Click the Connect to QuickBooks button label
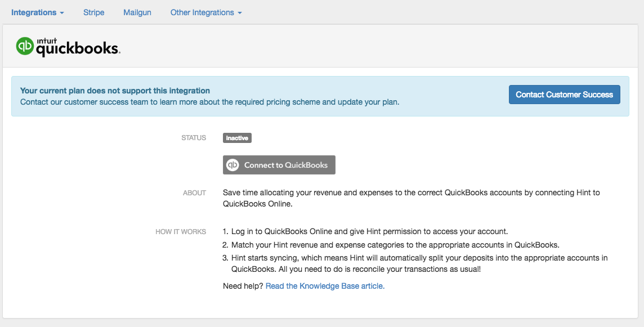Image resolution: width=644 pixels, height=327 pixels. pos(286,165)
